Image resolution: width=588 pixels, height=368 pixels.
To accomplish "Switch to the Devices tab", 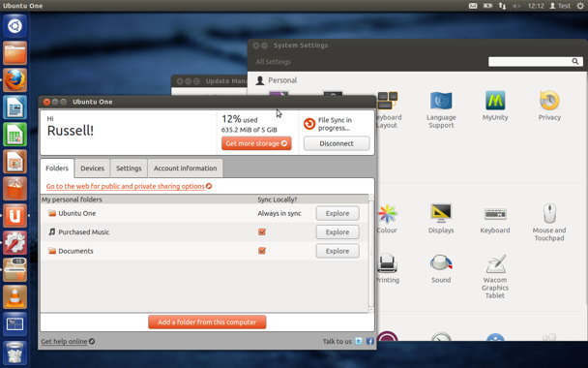I will point(92,169).
